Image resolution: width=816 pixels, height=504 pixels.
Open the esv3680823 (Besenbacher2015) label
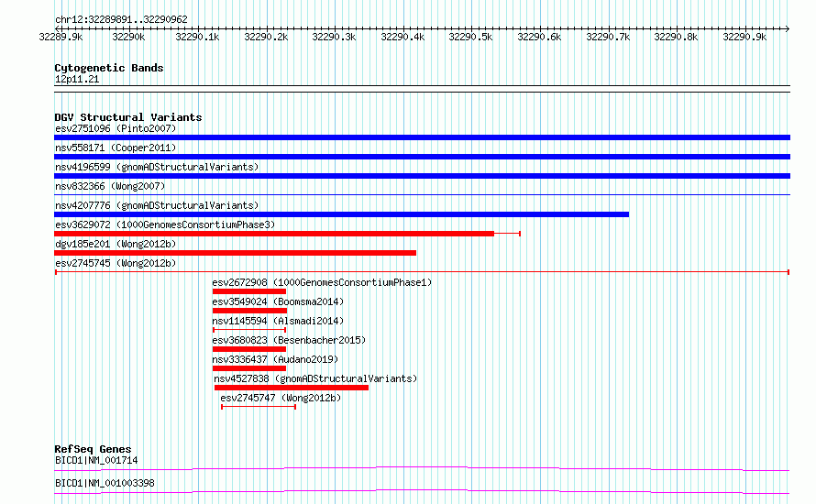tap(289, 340)
